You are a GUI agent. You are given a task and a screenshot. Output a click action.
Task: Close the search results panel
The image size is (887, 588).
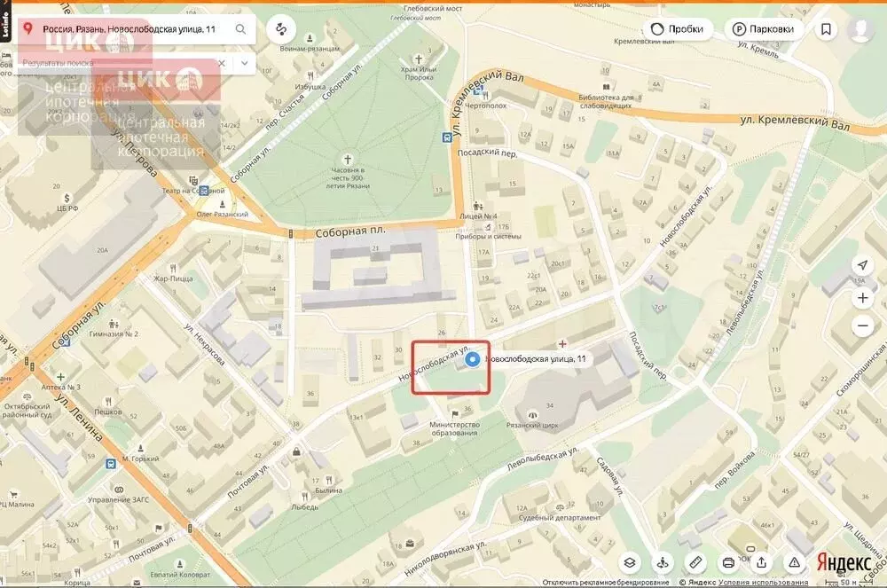coord(222,63)
